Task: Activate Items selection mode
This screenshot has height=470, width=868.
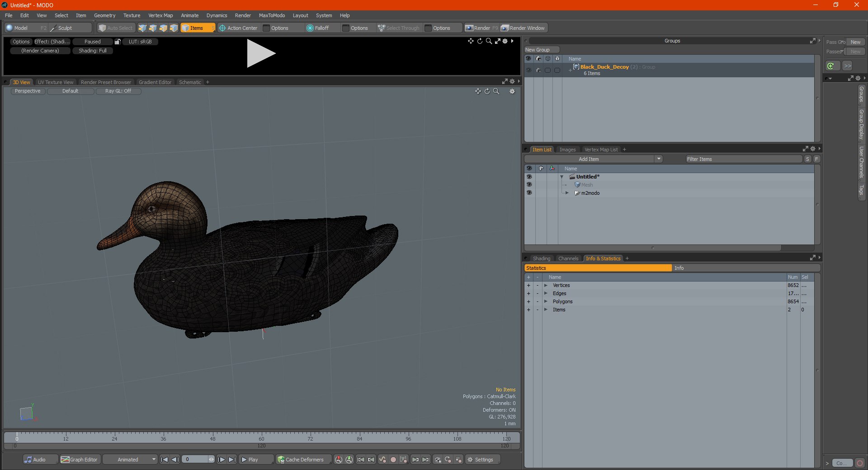Action: pos(197,28)
